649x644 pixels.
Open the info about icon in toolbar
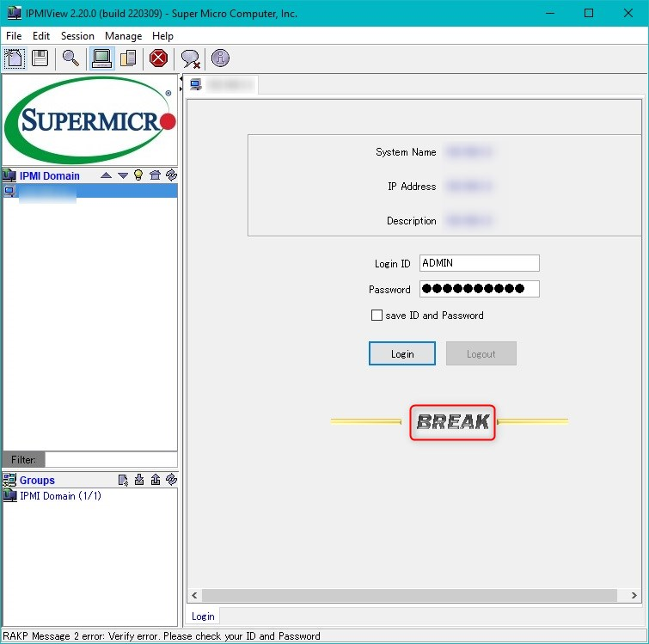pyautogui.click(x=221, y=58)
